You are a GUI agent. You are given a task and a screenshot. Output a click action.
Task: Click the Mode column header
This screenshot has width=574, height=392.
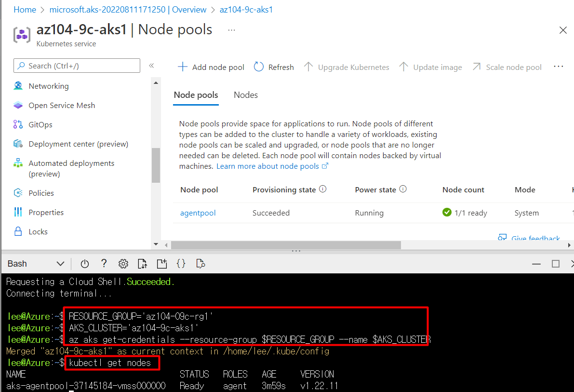tap(525, 190)
